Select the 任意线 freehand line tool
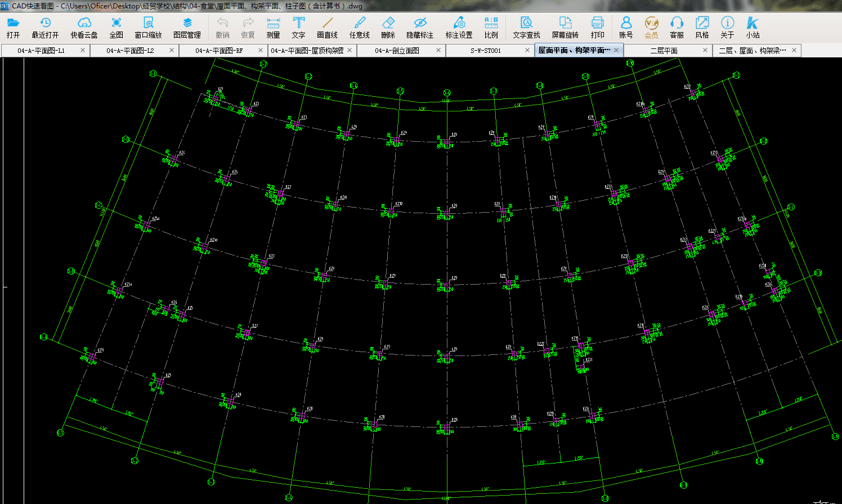The image size is (842, 504). click(x=360, y=28)
